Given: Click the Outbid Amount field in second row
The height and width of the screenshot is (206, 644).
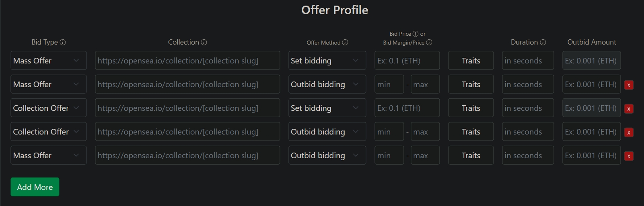Looking at the screenshot, I should pyautogui.click(x=591, y=84).
